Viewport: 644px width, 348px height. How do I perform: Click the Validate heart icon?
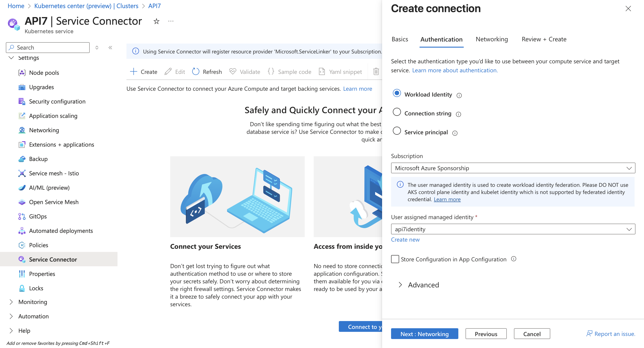[233, 72]
